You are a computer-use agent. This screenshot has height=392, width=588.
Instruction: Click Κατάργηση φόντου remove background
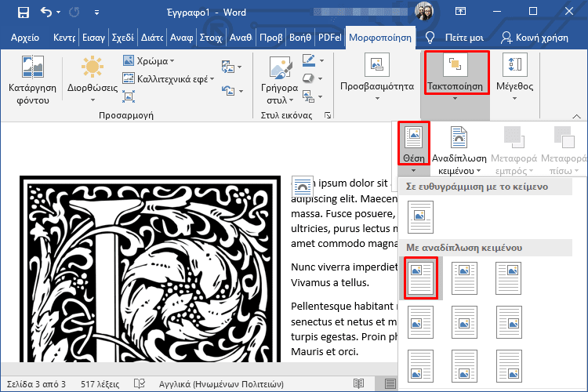tap(33, 79)
